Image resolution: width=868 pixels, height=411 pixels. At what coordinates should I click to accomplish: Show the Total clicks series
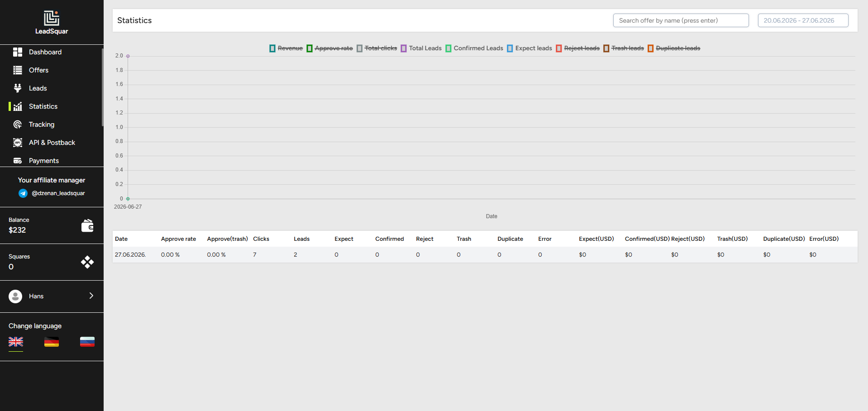(x=377, y=48)
